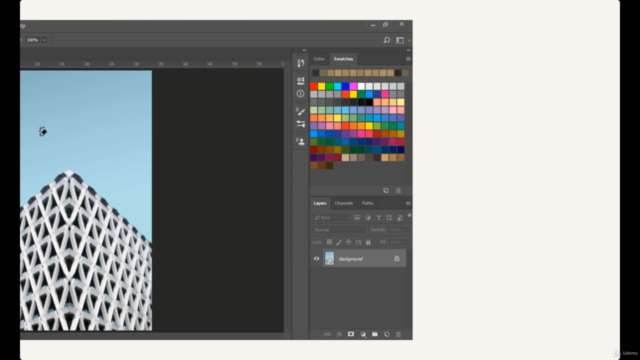Toggle filter for shape layers
This screenshot has height=360, width=640.
point(389,218)
